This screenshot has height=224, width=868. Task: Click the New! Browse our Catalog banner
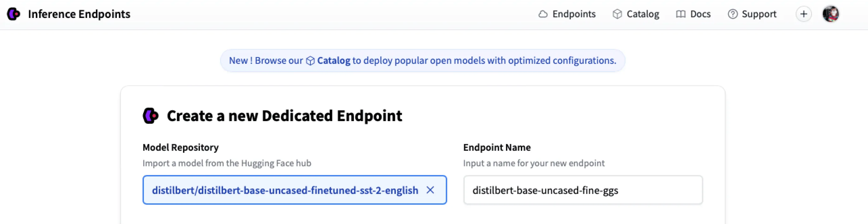pyautogui.click(x=423, y=61)
